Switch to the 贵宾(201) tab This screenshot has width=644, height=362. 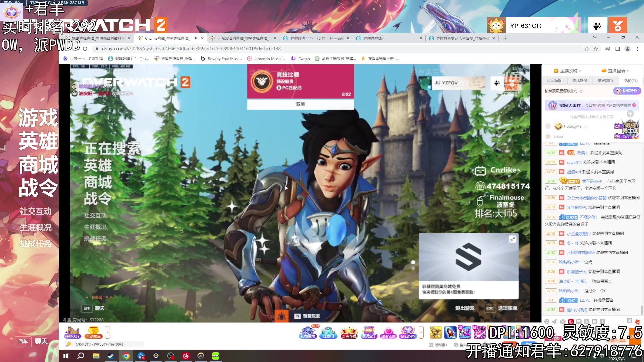605,80
